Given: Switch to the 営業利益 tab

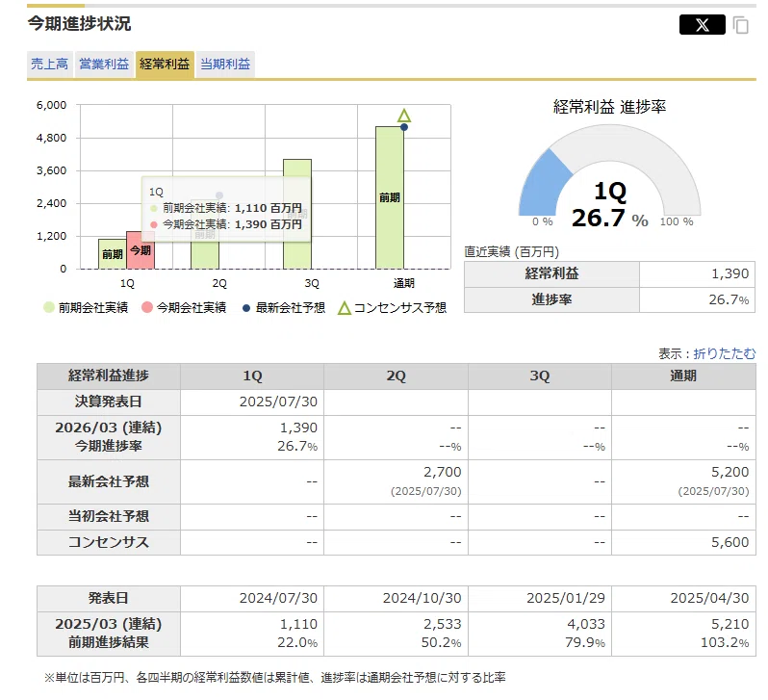Looking at the screenshot, I should coord(104,65).
